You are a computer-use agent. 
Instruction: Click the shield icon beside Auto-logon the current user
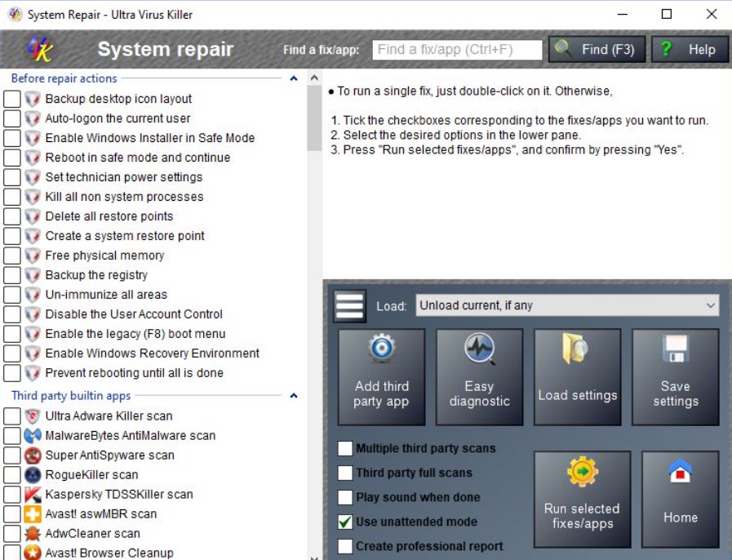pyautogui.click(x=32, y=118)
